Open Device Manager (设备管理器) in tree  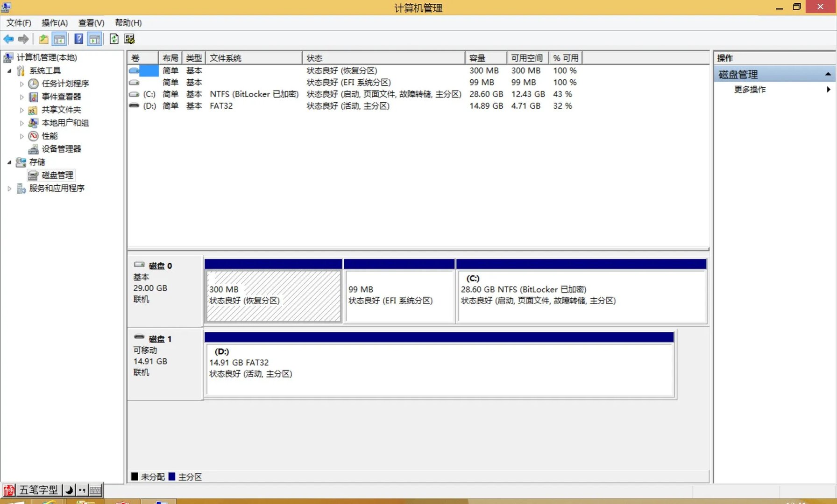pos(61,149)
